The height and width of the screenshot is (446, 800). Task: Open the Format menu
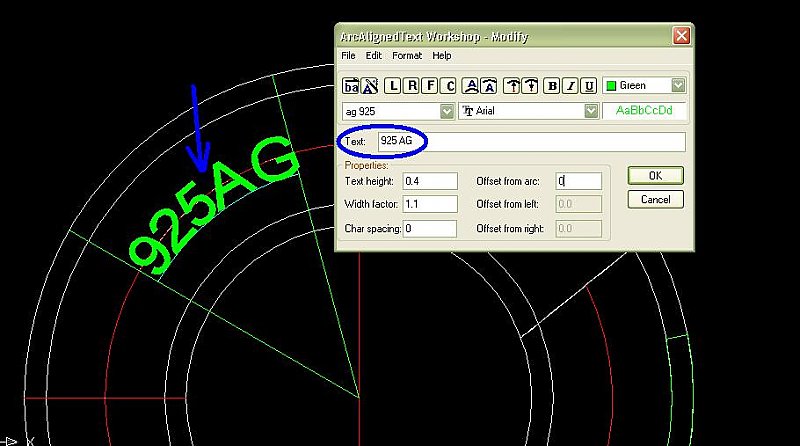[x=407, y=56]
